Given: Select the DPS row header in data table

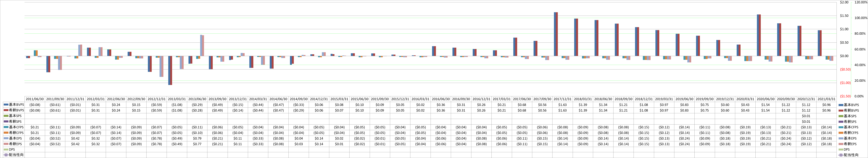Looking at the screenshot, I should (x=14, y=150).
